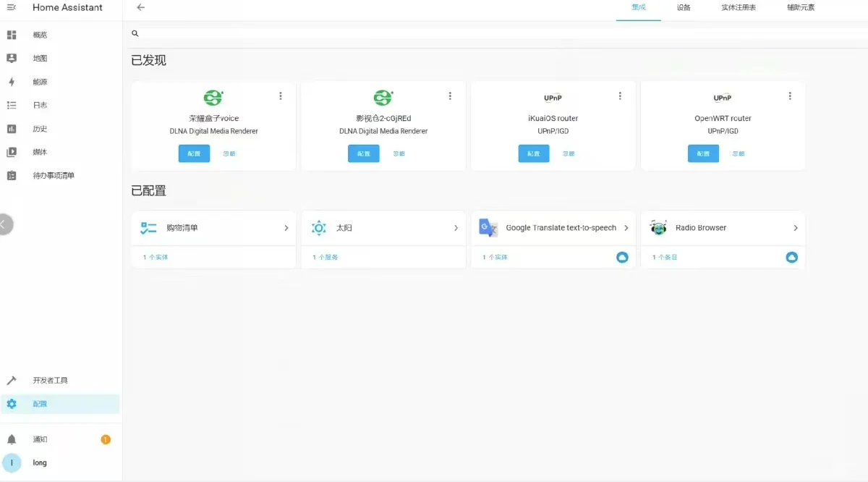Click the DLNA logo on 荣耀盒子voice card
Screen dimensions: 868x482
coord(213,97)
